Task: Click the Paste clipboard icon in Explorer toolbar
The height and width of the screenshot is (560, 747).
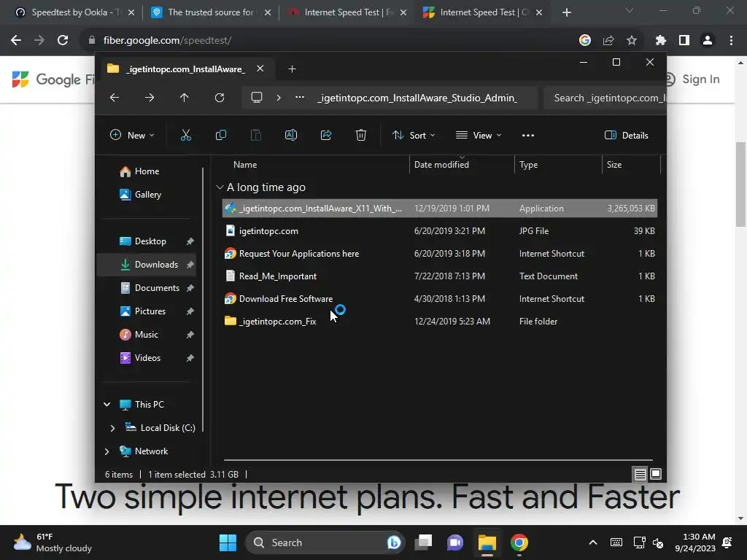Action: pyautogui.click(x=256, y=135)
